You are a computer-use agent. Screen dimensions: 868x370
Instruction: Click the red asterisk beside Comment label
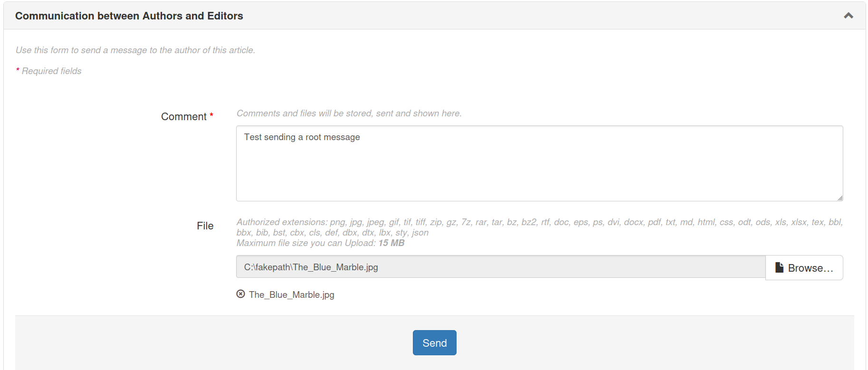(211, 115)
